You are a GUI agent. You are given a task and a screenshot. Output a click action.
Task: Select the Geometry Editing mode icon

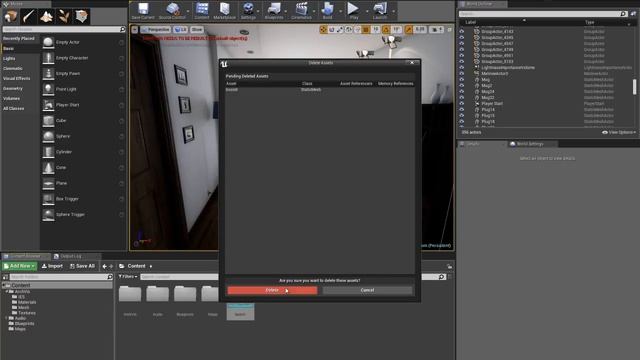click(82, 16)
